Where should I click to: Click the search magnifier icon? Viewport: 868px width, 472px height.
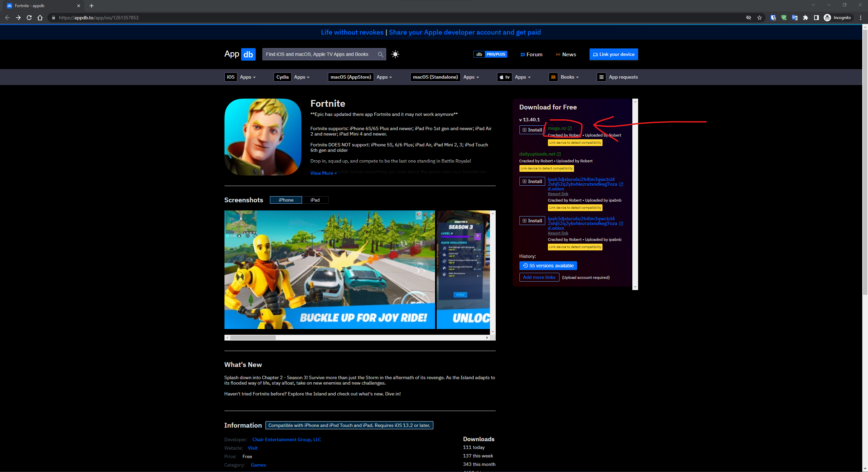tap(380, 54)
